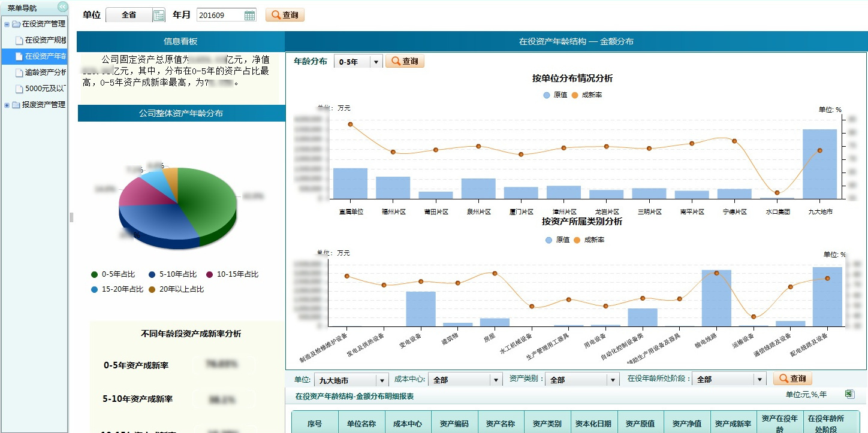Open 在役资产规模 in the navigation tree

[x=46, y=41]
